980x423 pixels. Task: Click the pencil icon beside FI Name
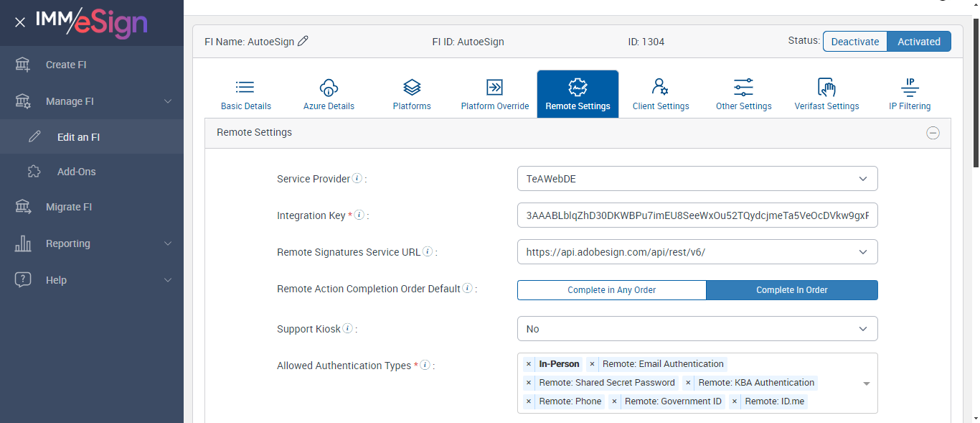[303, 42]
